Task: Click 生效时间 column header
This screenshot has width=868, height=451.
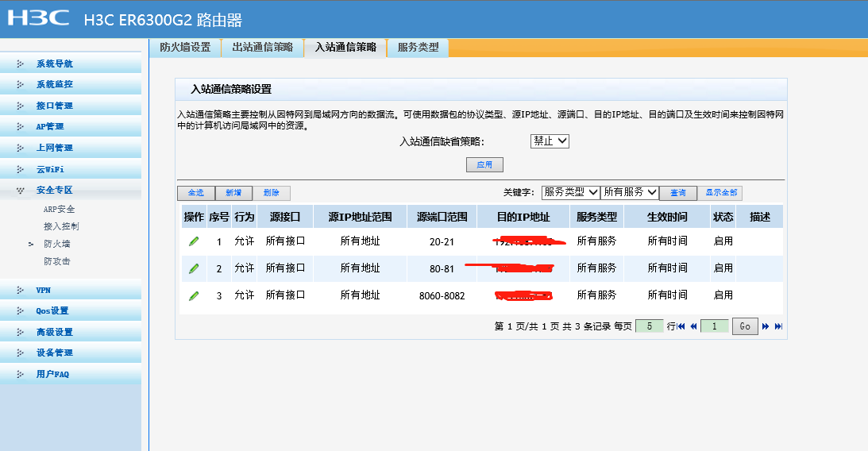Action: pyautogui.click(x=667, y=217)
